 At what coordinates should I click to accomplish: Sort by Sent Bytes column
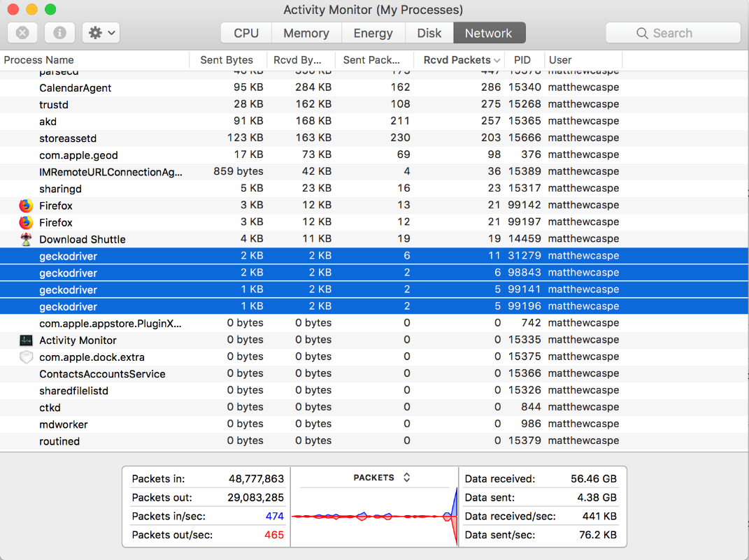coord(226,60)
